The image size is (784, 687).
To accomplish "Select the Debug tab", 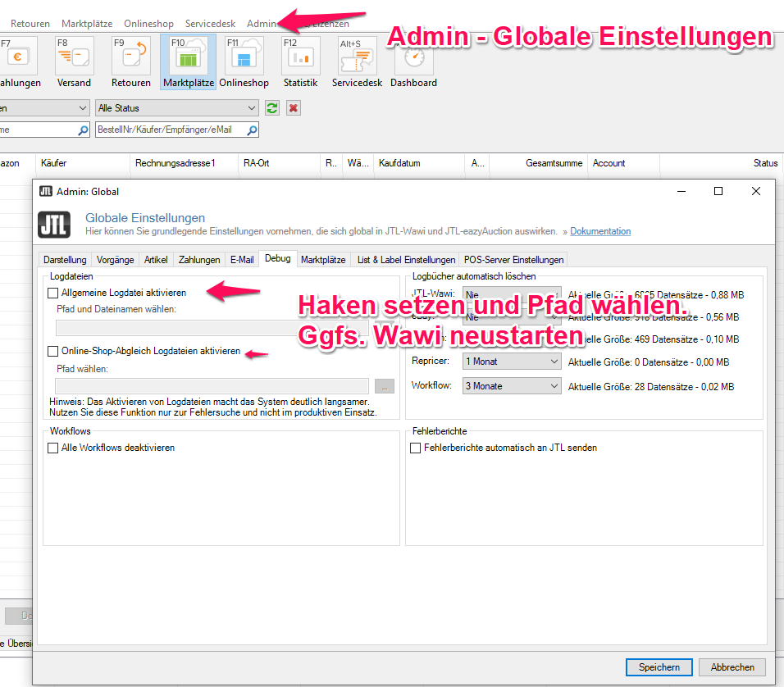I will coord(277,258).
